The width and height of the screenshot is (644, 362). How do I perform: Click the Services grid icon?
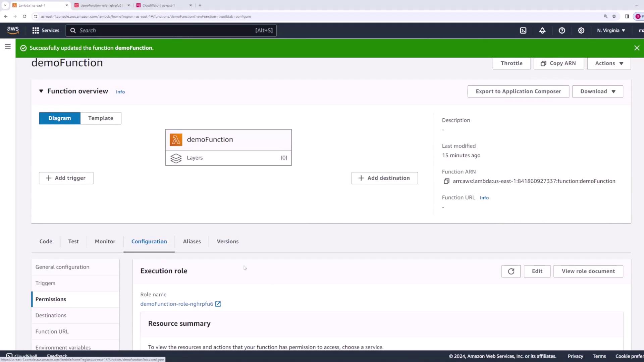pos(36,31)
